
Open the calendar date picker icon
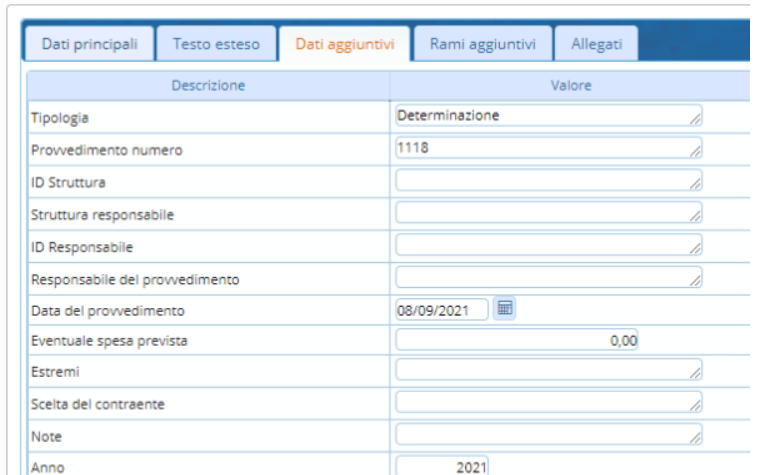[x=505, y=309]
